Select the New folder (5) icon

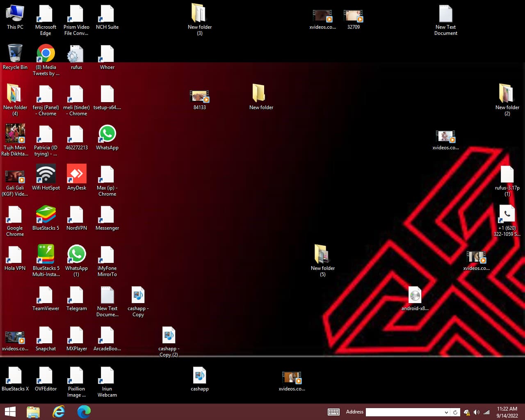323,261
